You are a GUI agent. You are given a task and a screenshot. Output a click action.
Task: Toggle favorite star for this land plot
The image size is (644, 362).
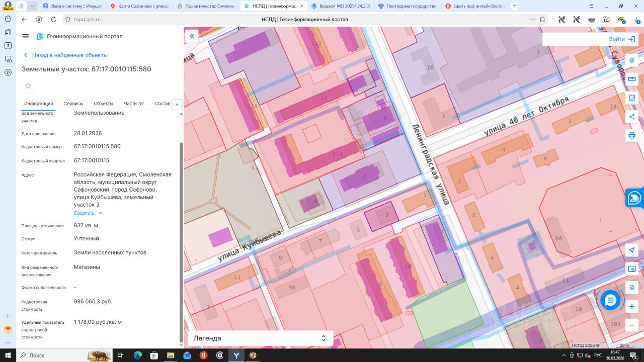point(28,86)
